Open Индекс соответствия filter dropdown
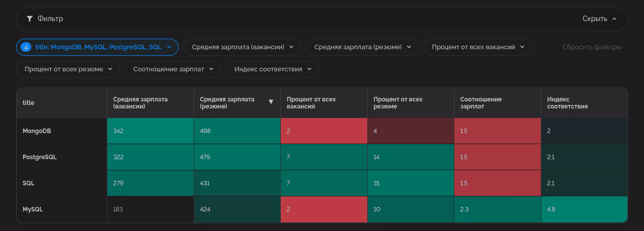The width and height of the screenshot is (644, 231). pyautogui.click(x=272, y=69)
